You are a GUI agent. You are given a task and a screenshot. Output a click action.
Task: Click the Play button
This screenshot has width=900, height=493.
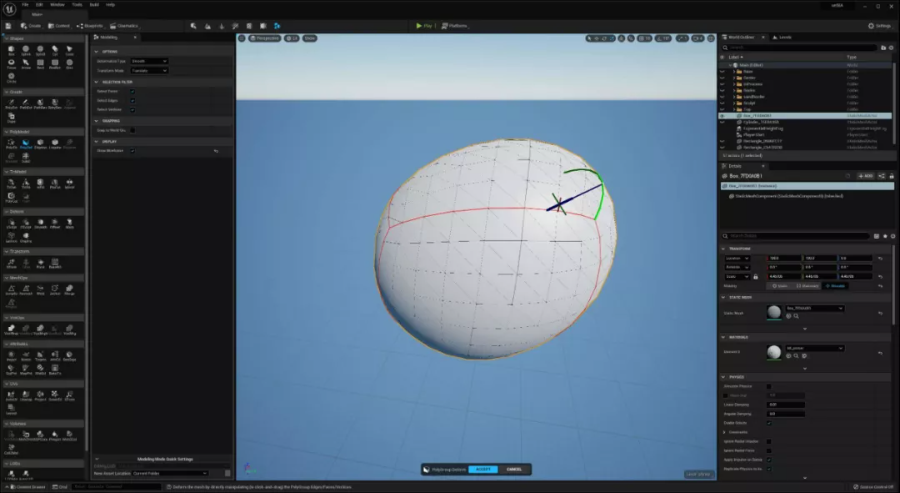coord(424,26)
